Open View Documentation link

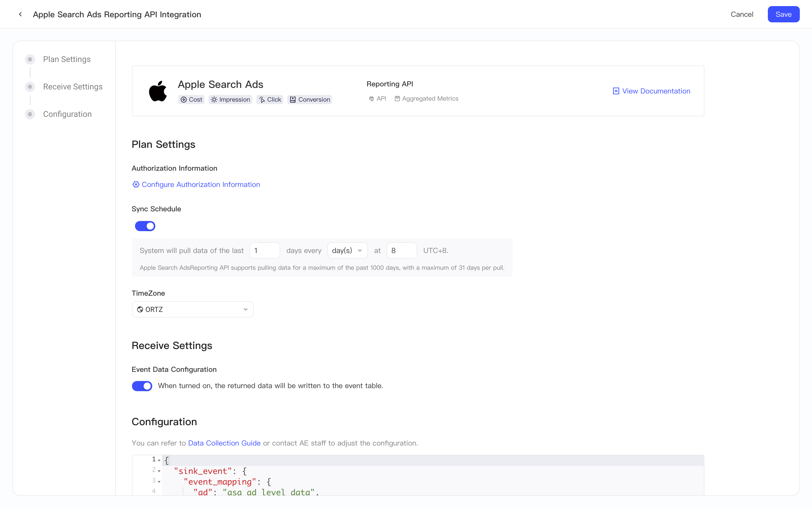pos(651,91)
